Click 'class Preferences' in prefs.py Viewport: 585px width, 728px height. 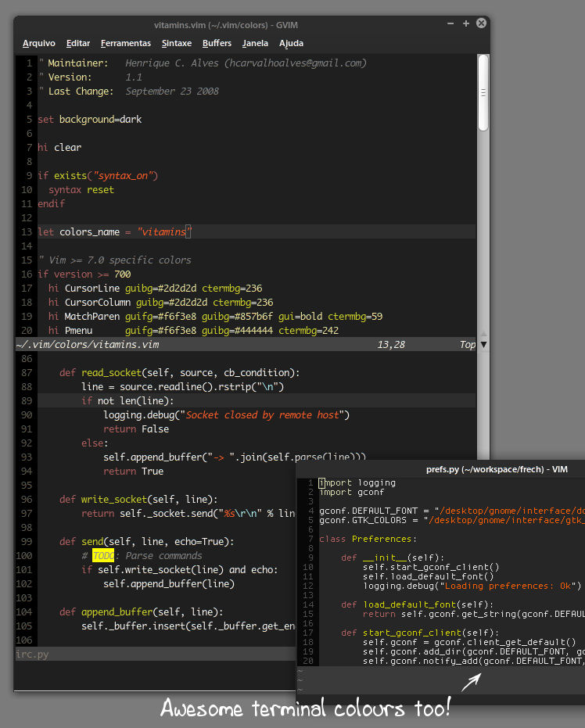pyautogui.click(x=368, y=539)
